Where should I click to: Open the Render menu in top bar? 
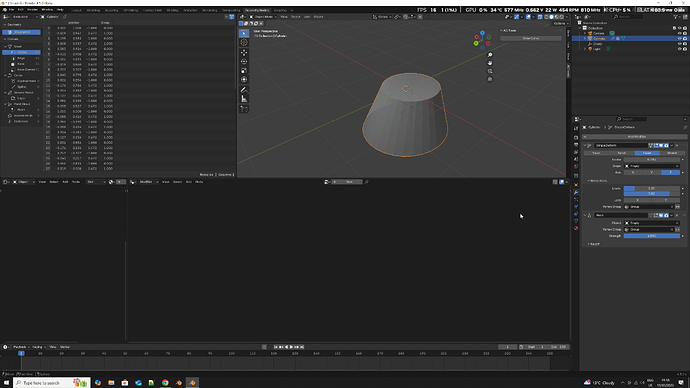[x=33, y=10]
